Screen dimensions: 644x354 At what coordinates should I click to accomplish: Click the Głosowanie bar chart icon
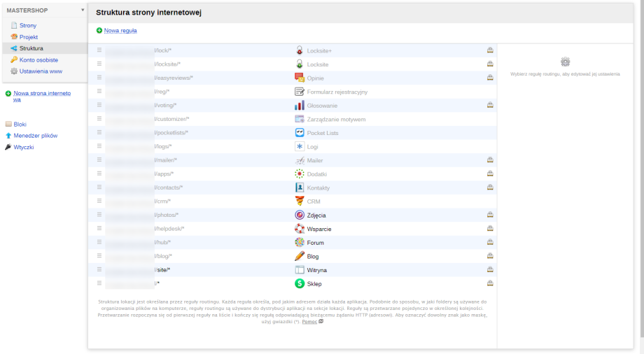click(x=300, y=106)
